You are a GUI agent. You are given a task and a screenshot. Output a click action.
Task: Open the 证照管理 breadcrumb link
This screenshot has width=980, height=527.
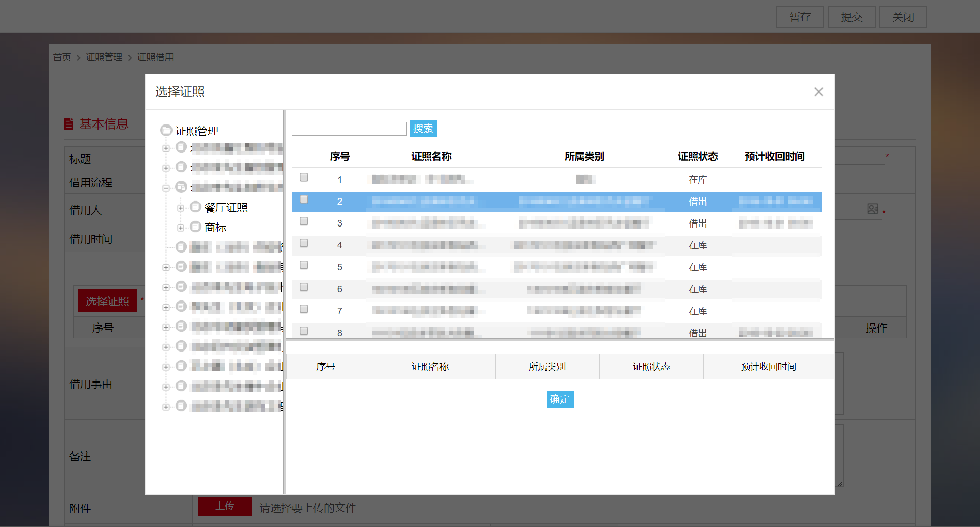pos(104,57)
